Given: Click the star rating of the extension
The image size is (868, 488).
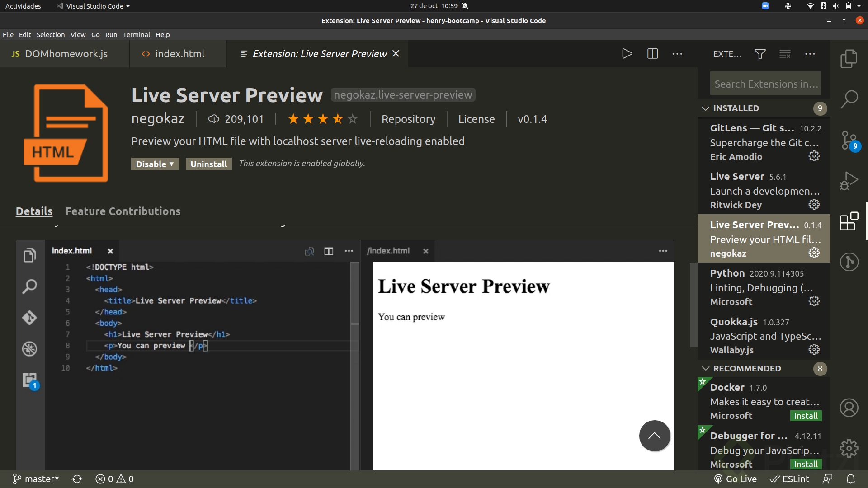Looking at the screenshot, I should [323, 119].
